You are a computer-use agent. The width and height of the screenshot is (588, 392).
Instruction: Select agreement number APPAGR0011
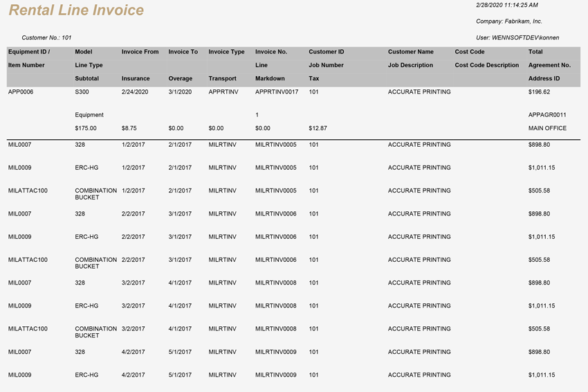point(547,115)
